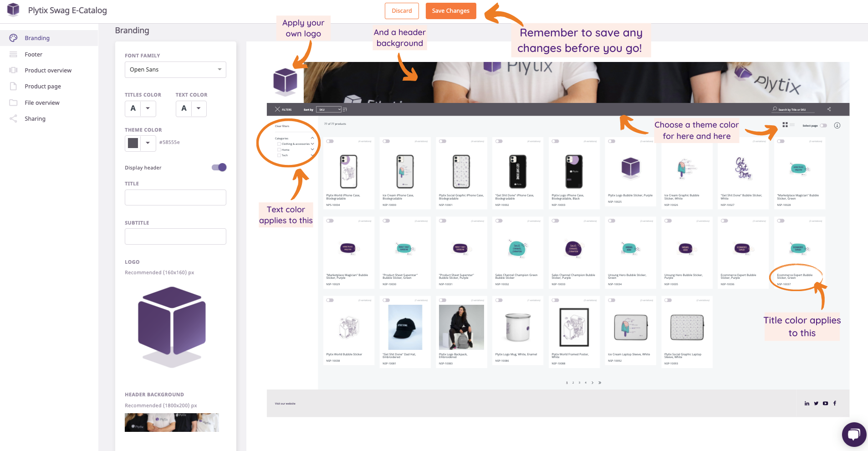Open the Font Family dropdown

tap(175, 70)
